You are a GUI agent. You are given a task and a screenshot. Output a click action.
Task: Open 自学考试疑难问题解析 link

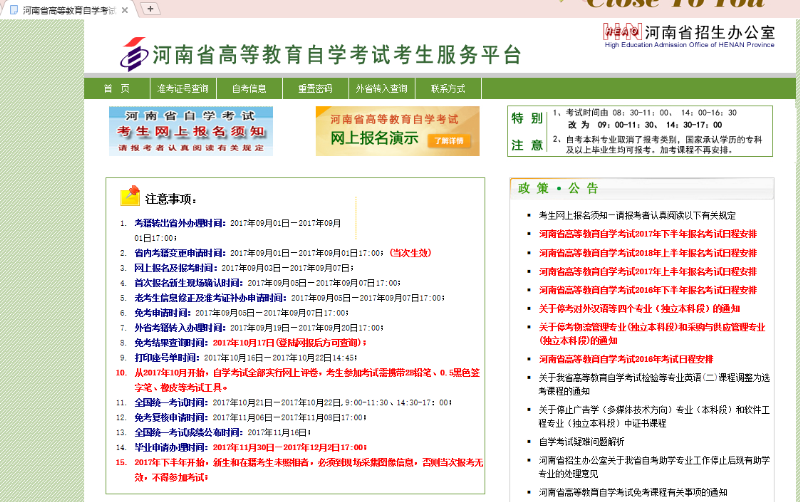point(582,442)
